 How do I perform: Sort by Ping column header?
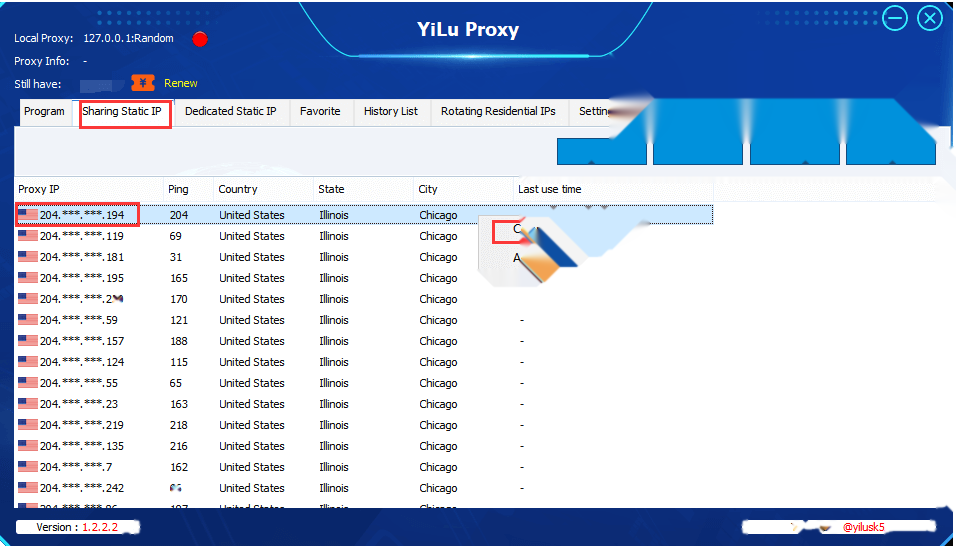pos(188,190)
